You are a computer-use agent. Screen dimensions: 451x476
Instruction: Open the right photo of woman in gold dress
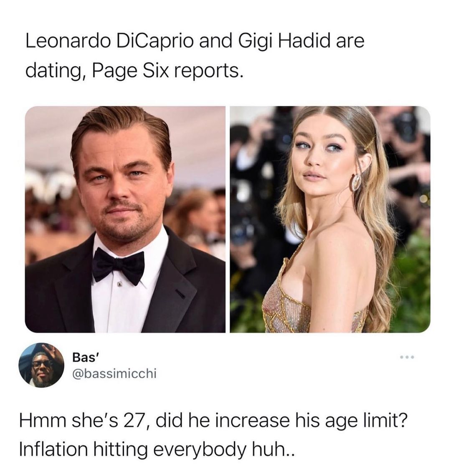[330, 219]
